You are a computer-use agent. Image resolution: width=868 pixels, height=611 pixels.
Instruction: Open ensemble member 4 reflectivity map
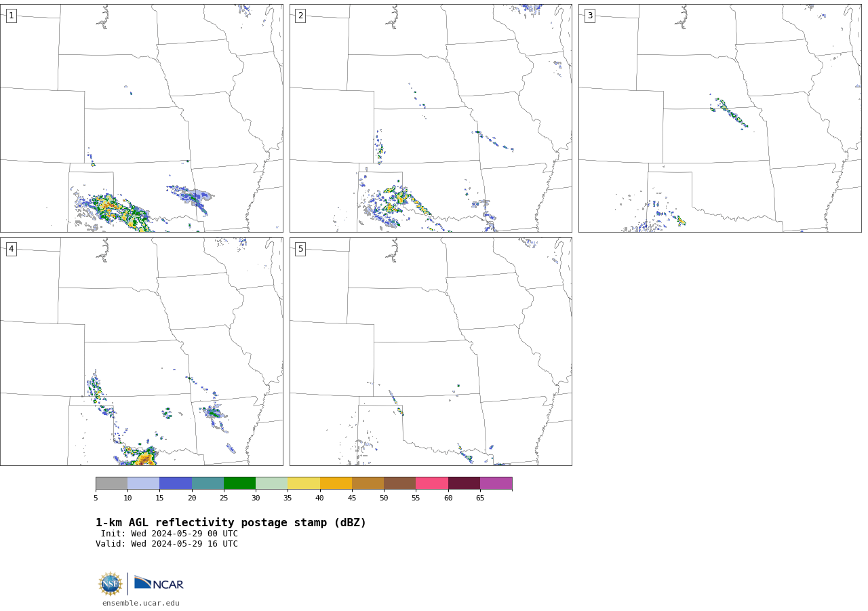pyautogui.click(x=141, y=351)
